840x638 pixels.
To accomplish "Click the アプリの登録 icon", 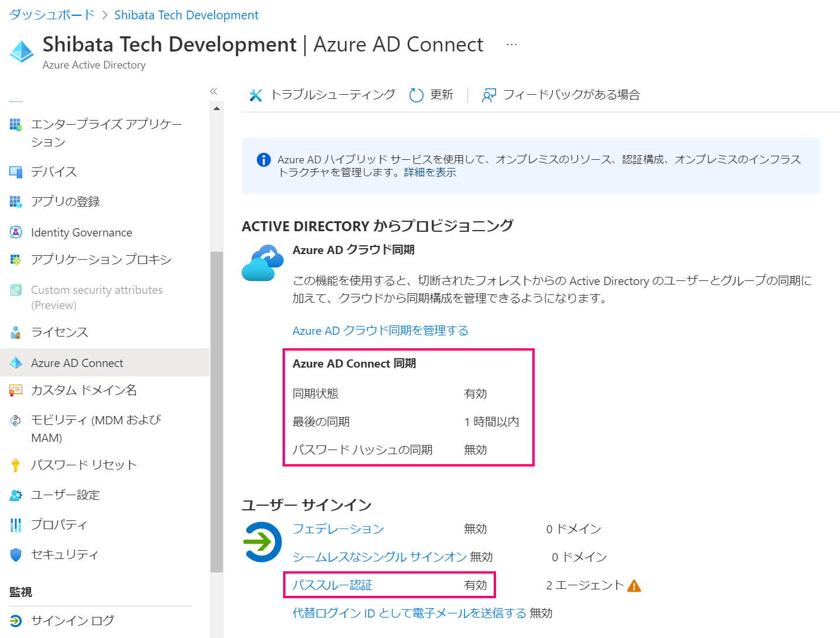I will click(x=16, y=202).
